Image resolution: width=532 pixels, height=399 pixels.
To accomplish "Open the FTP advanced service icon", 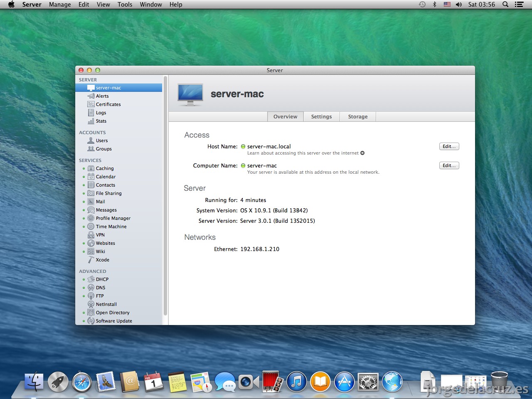I will tap(91, 296).
